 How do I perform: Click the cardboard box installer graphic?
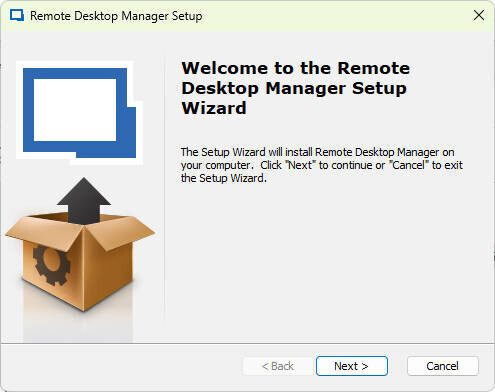[x=80, y=245]
